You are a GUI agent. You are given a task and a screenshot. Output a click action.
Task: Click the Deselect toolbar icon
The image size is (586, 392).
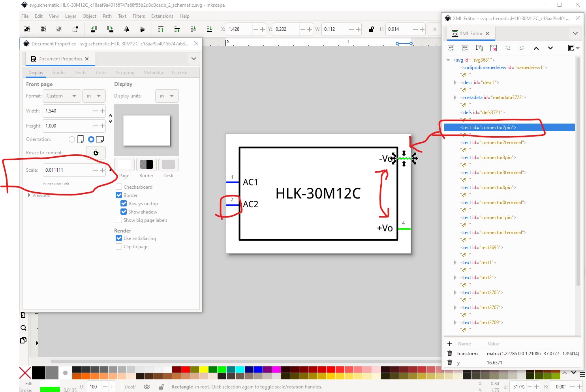(x=59, y=29)
